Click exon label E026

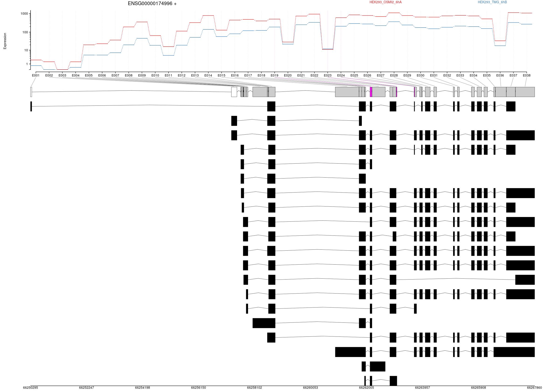click(x=367, y=75)
